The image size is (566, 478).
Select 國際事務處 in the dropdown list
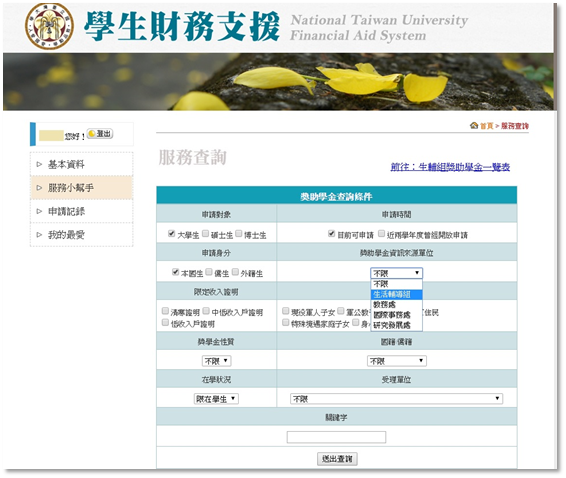(x=396, y=314)
